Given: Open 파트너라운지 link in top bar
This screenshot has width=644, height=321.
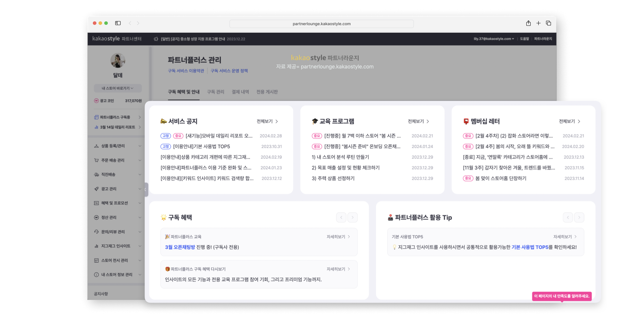Looking at the screenshot, I should 543,39.
